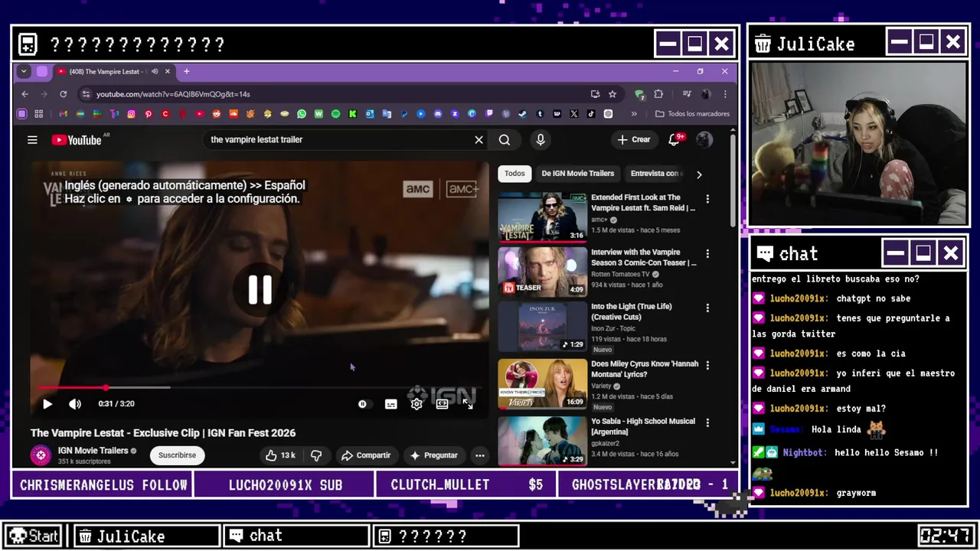Open a new browser tab with plus
This screenshot has width=980, height=551.
pyautogui.click(x=186, y=71)
